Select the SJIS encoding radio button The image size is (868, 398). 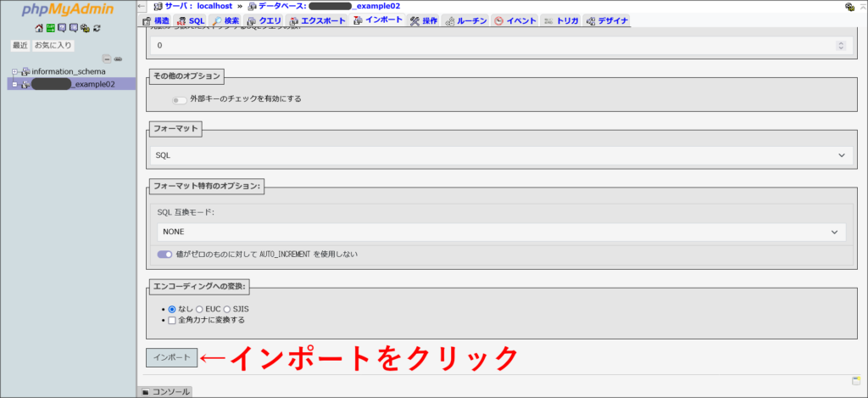click(x=227, y=309)
